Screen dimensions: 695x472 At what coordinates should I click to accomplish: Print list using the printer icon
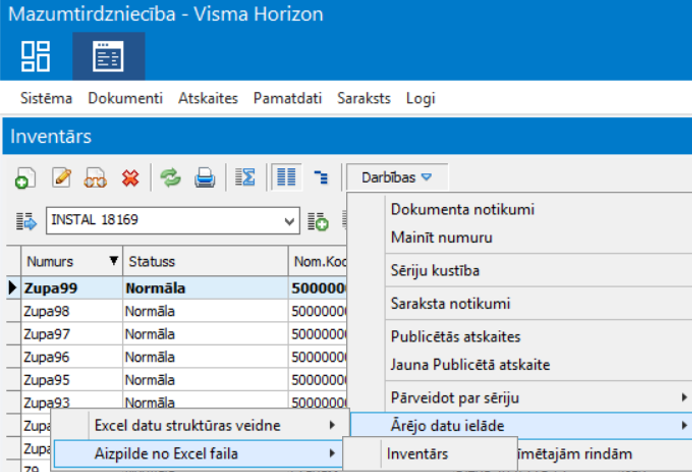tap(205, 178)
